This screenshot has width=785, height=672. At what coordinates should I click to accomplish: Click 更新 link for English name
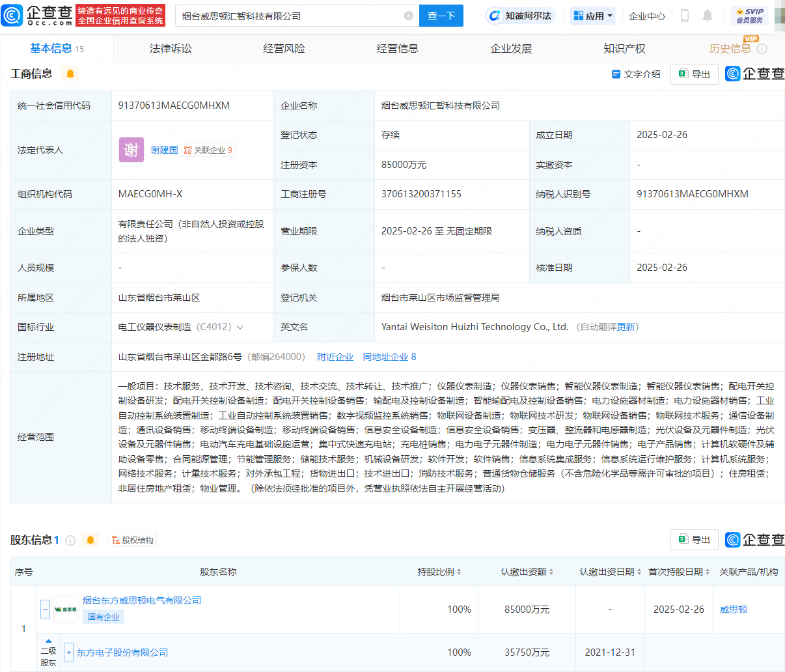[x=626, y=327]
